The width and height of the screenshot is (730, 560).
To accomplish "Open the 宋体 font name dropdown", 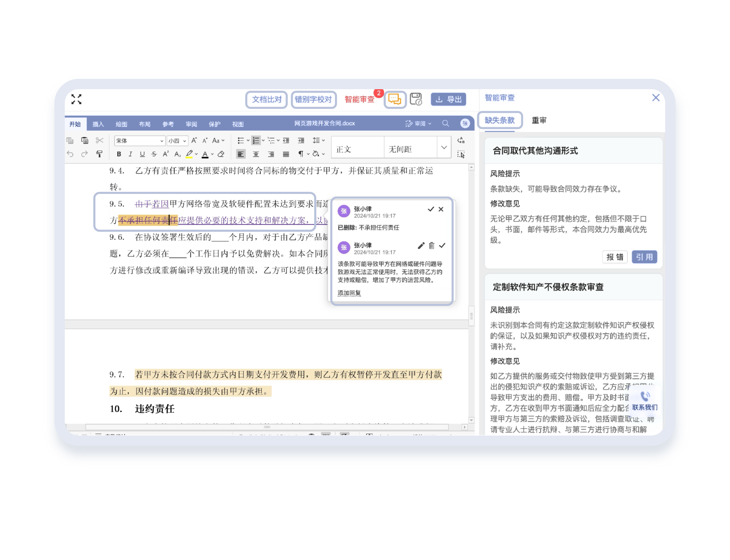I will tap(161, 141).
